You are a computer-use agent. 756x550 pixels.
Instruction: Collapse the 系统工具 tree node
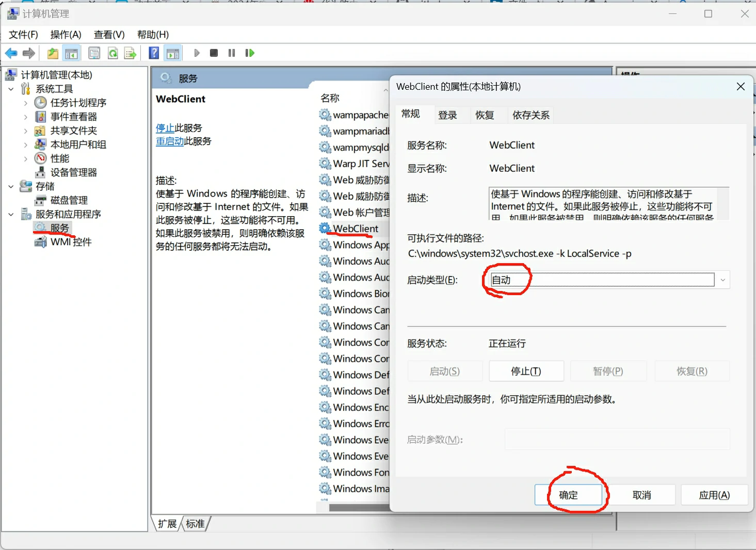click(11, 89)
